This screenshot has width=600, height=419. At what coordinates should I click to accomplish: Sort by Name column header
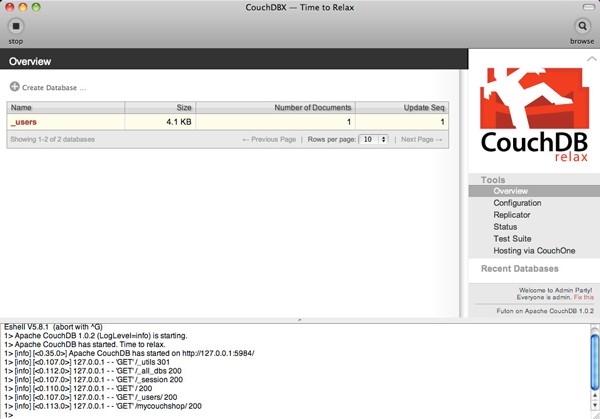[65, 108]
